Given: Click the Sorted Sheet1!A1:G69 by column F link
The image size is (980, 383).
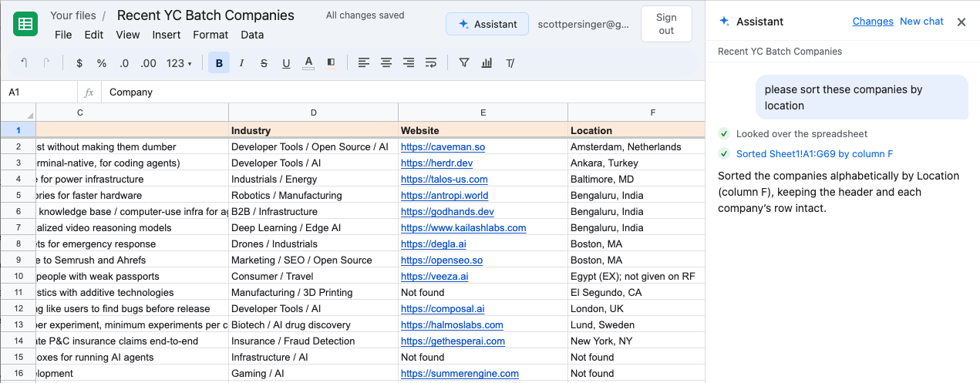Looking at the screenshot, I should (x=814, y=154).
